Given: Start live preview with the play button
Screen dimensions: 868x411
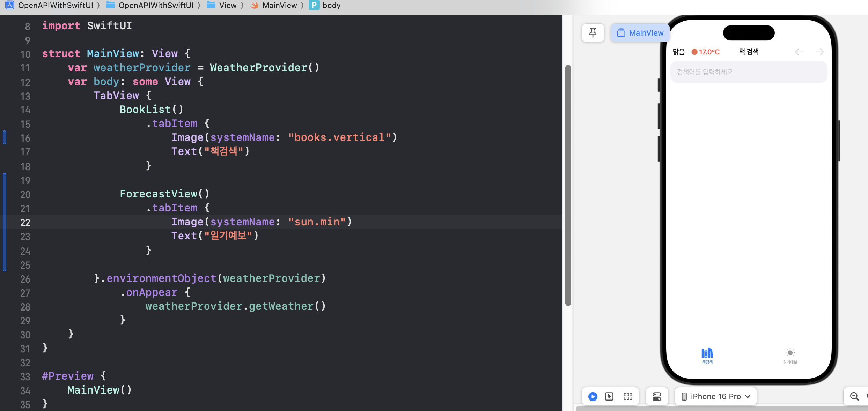Looking at the screenshot, I should [593, 396].
